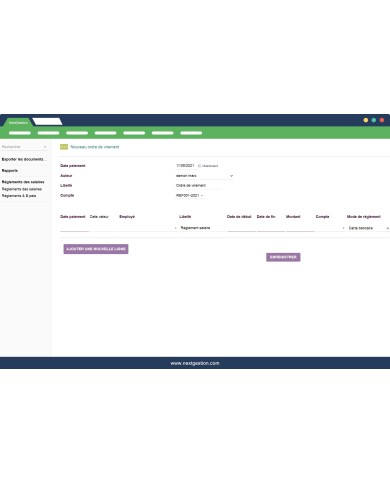Open the Mode de règlement dropdown showing Carte bancaire

tap(368, 228)
